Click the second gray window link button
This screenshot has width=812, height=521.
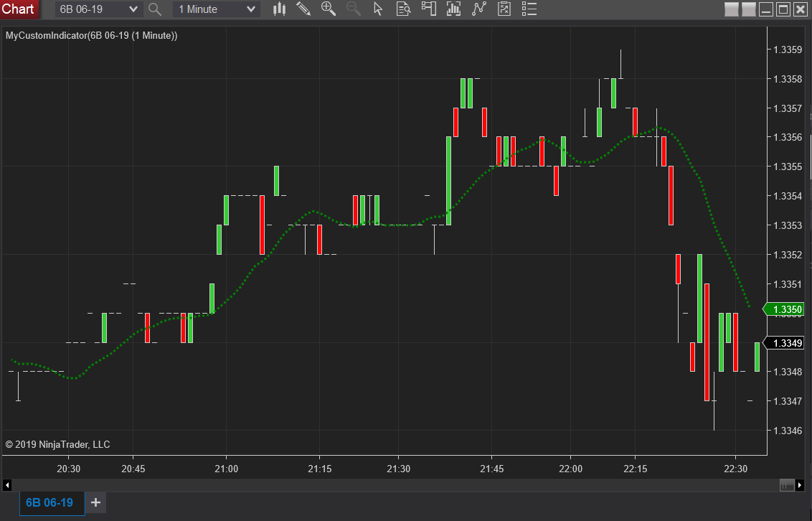coord(748,9)
